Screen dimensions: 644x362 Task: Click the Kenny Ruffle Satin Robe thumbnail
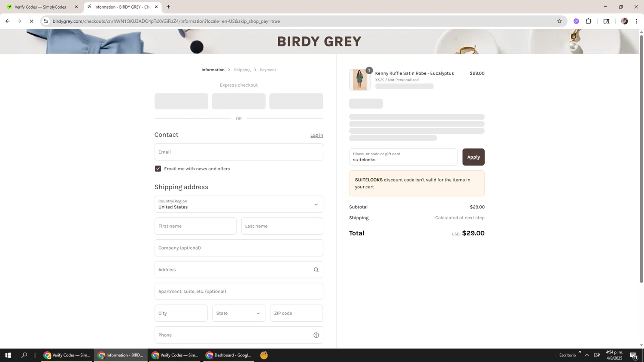tap(360, 80)
